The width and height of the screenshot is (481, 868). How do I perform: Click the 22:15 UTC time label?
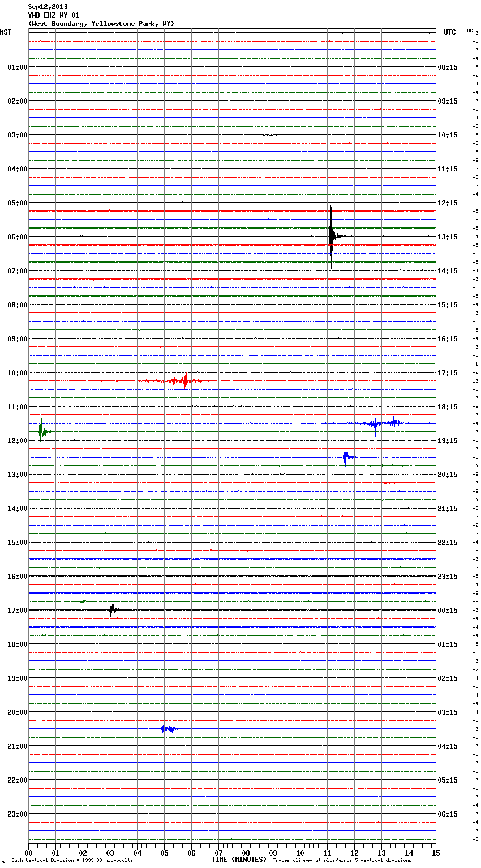click(448, 543)
